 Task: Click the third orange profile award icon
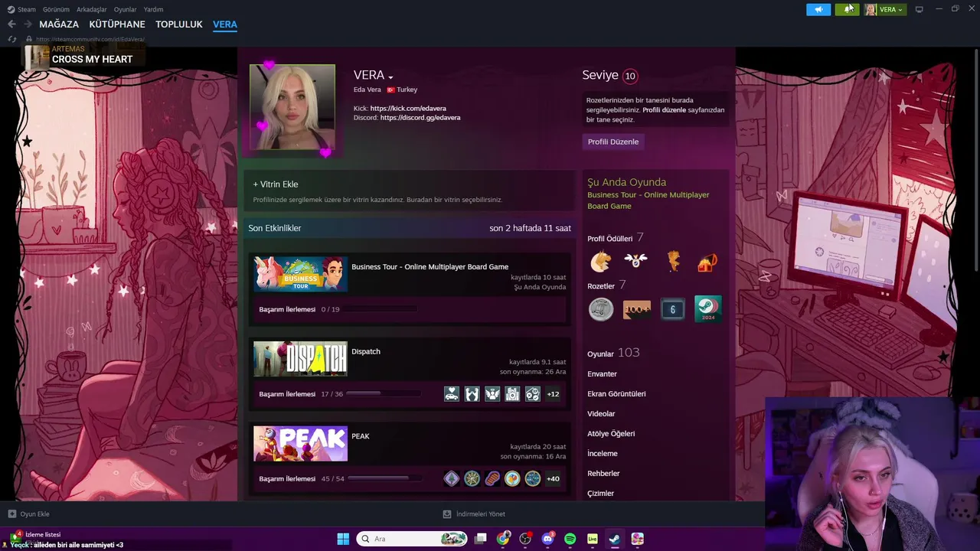click(673, 262)
